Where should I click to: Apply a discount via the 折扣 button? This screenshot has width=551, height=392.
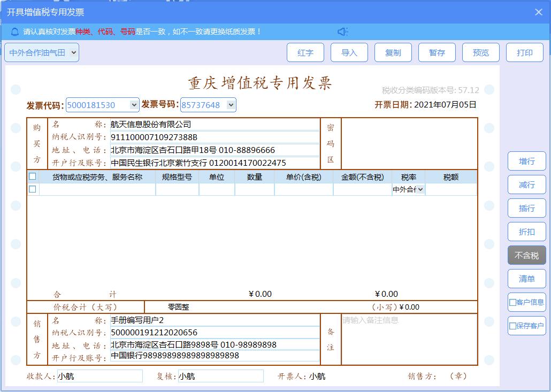coord(526,232)
